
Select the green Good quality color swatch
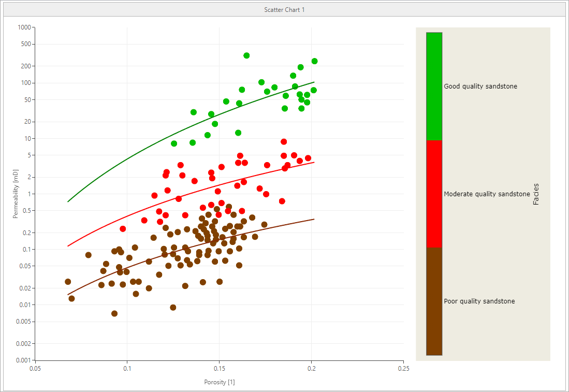pos(434,86)
